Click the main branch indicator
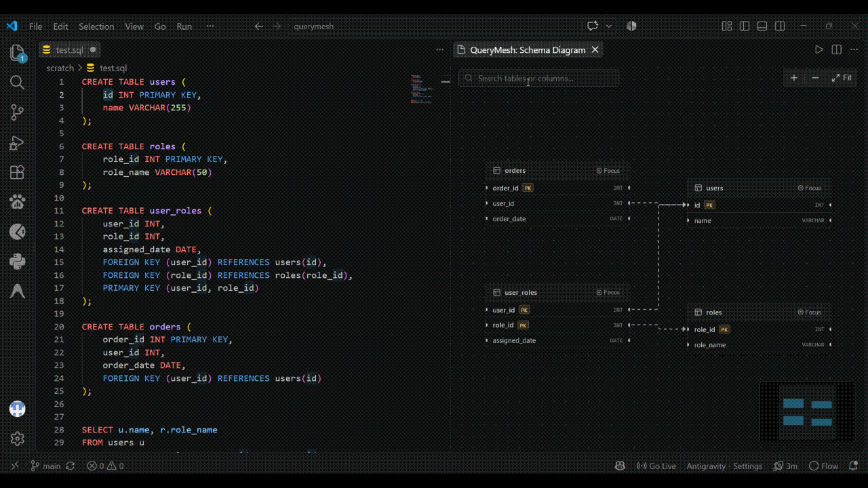This screenshot has width=868, height=488. click(x=46, y=466)
